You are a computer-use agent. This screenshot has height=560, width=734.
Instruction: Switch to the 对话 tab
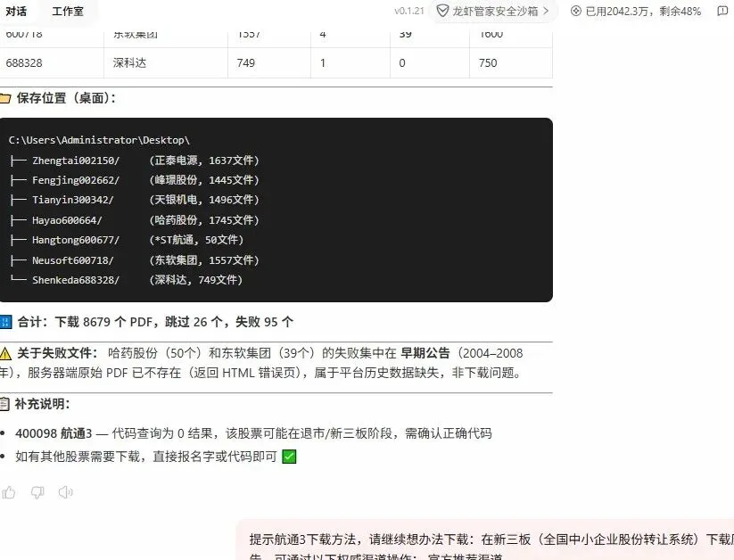click(x=16, y=12)
